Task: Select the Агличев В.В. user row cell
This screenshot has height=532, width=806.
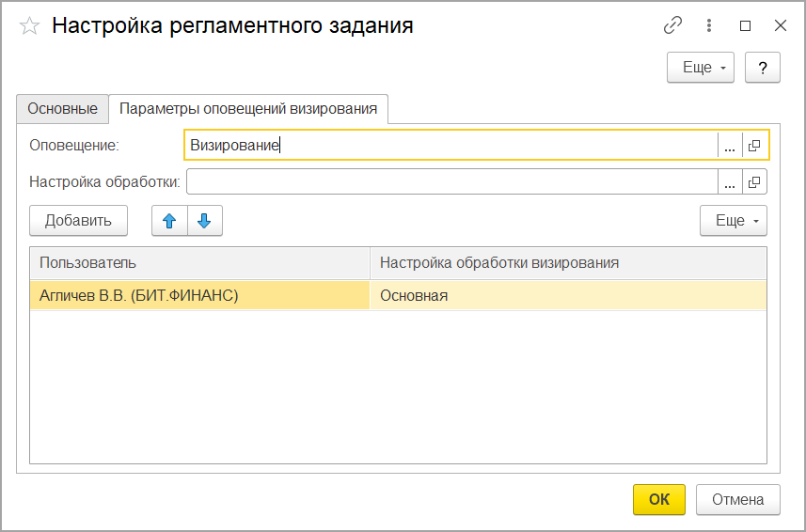Action: tap(199, 295)
